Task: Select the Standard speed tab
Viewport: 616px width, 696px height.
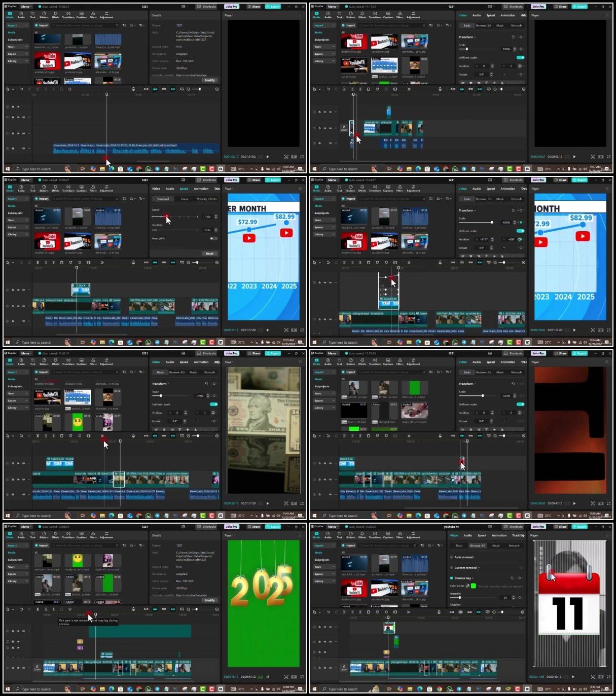Action: 163,199
